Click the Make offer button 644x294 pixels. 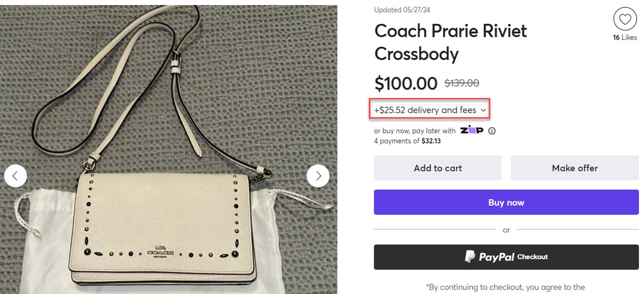tap(575, 168)
